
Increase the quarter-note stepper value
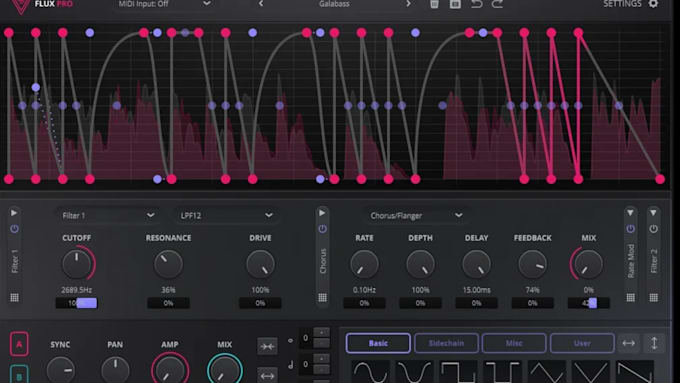coord(321,359)
